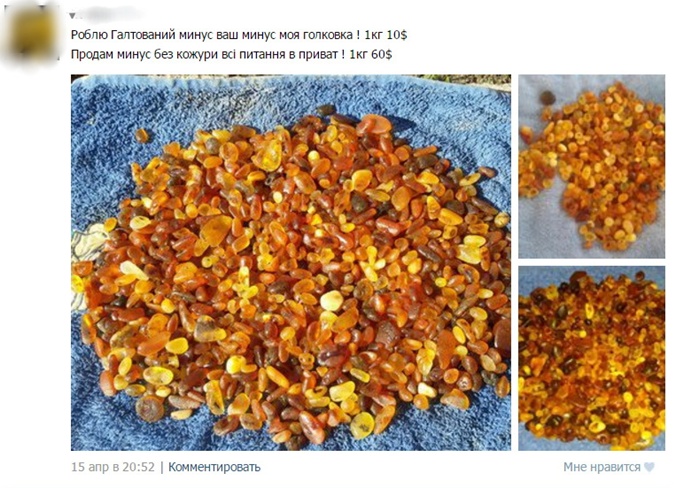Open the large amber stones photo
This screenshot has height=488, width=675.
(291, 263)
